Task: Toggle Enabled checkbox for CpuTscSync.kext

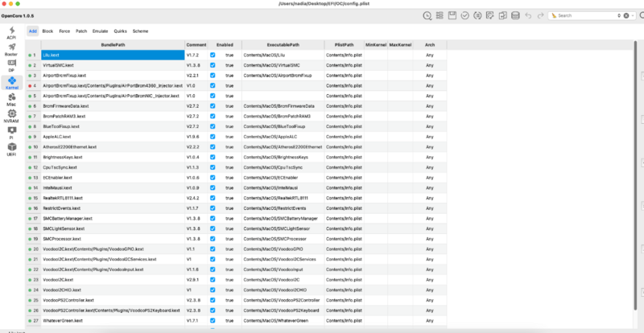Action: point(213,167)
